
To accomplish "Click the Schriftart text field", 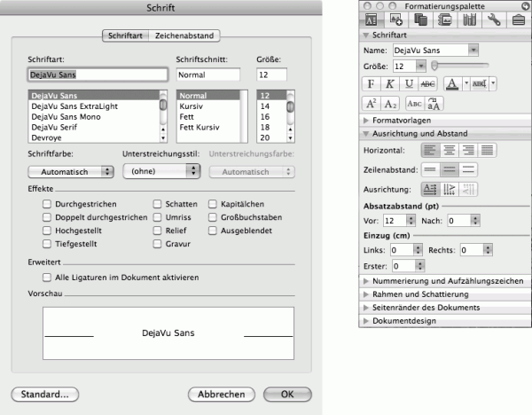I will click(x=98, y=74).
